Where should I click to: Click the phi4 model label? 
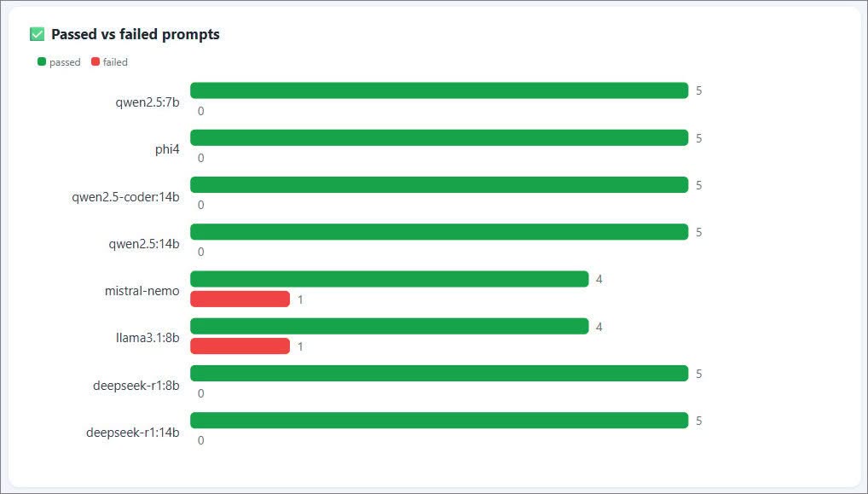[x=167, y=149]
